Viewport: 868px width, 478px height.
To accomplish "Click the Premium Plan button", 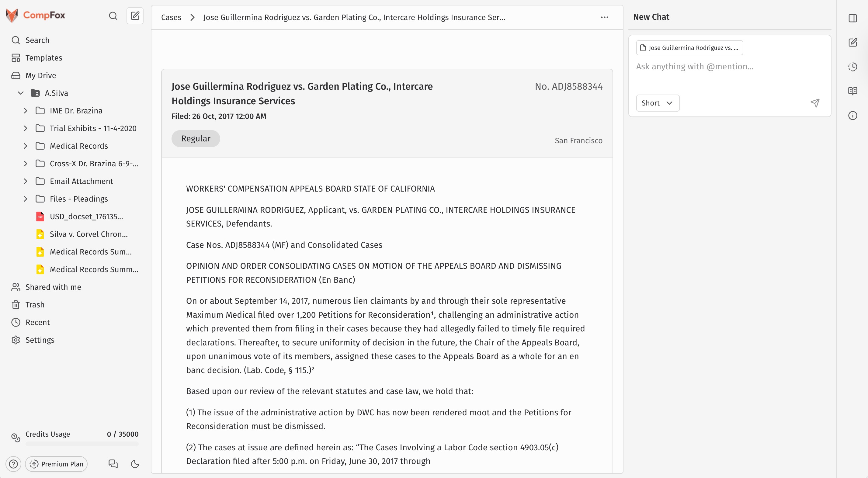I will pos(56,464).
